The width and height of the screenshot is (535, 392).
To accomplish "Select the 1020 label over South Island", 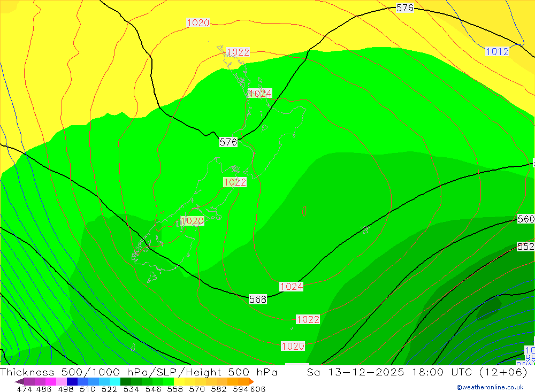I will 192,221.
